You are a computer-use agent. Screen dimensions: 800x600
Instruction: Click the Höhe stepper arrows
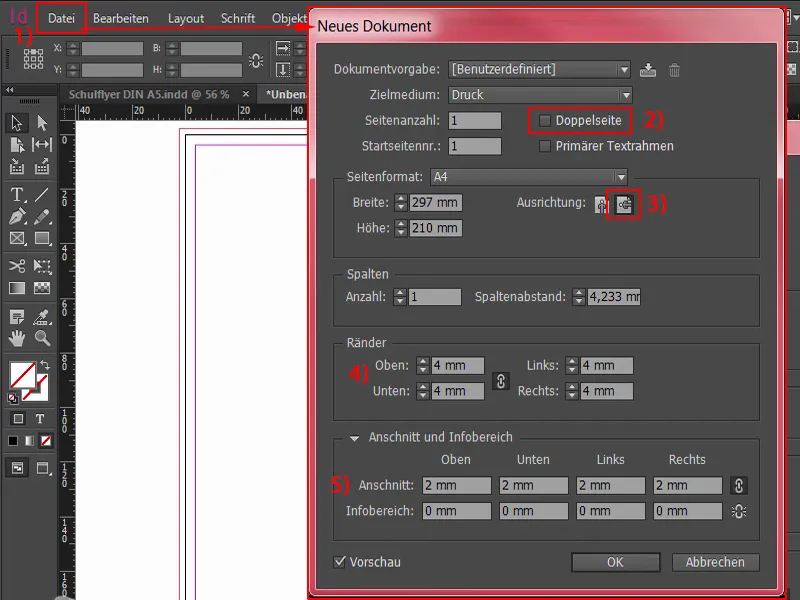click(401, 228)
